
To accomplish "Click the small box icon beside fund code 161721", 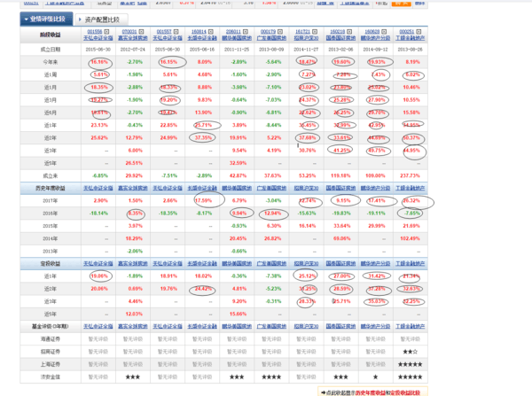I will click(315, 32).
